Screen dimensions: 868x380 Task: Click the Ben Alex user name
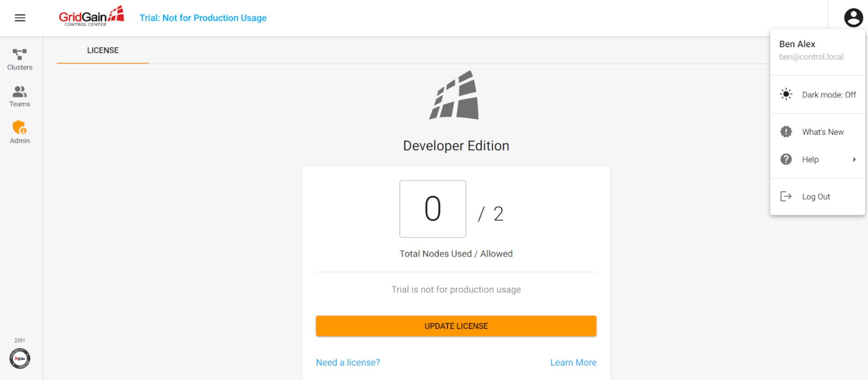[x=797, y=44]
